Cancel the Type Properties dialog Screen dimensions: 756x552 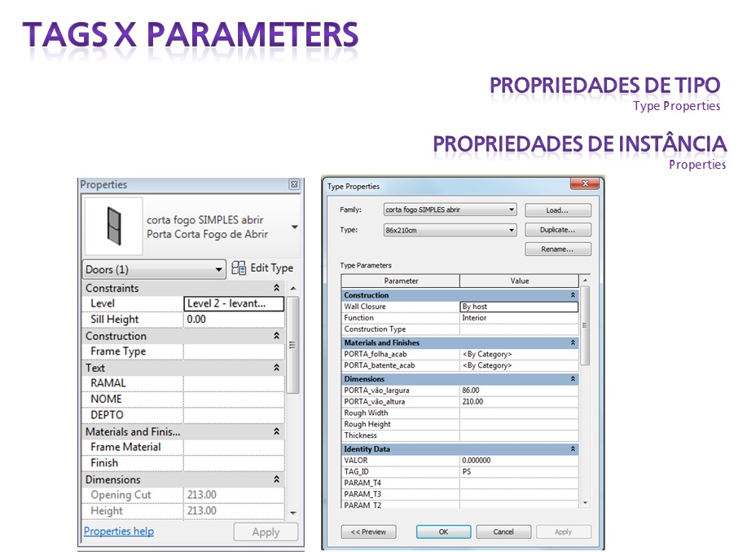[503, 531]
